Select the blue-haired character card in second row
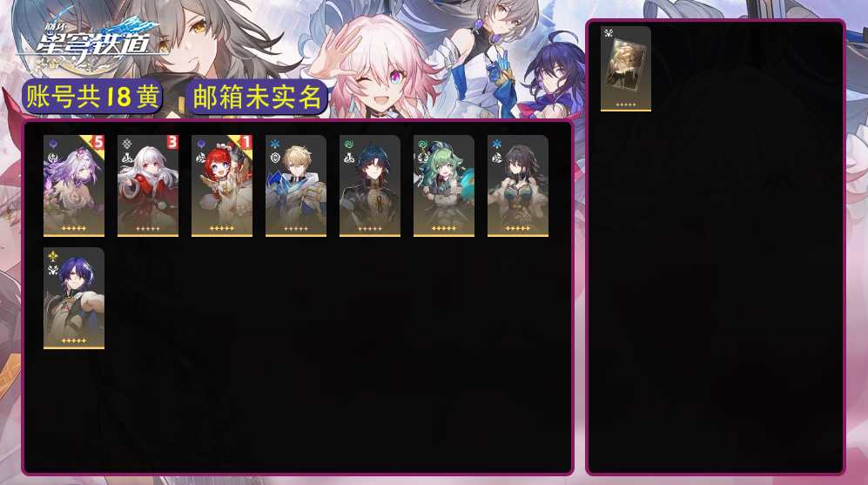The image size is (868, 485). (74, 299)
